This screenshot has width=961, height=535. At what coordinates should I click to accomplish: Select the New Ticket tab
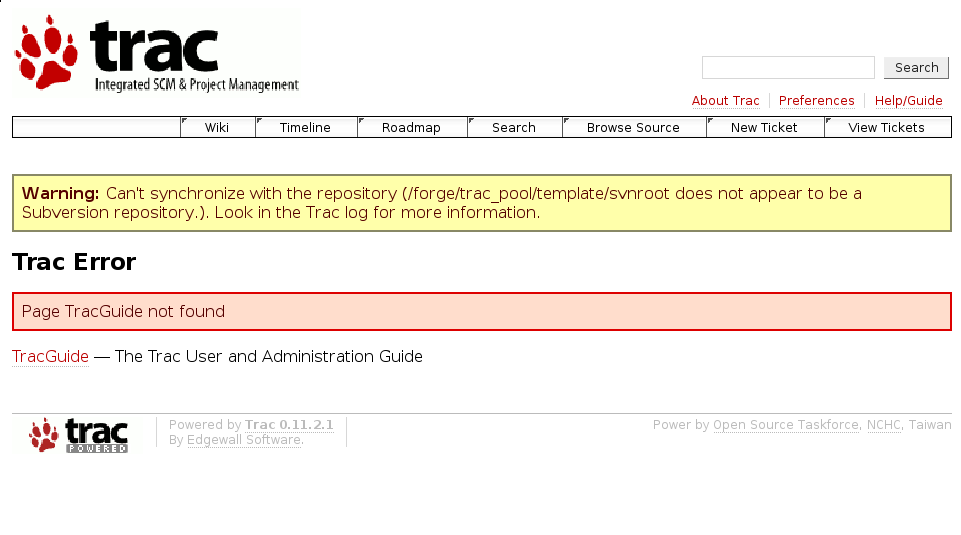coord(765,127)
